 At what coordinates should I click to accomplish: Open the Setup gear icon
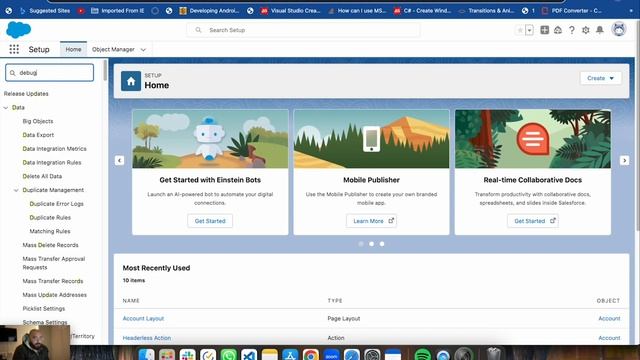586,30
